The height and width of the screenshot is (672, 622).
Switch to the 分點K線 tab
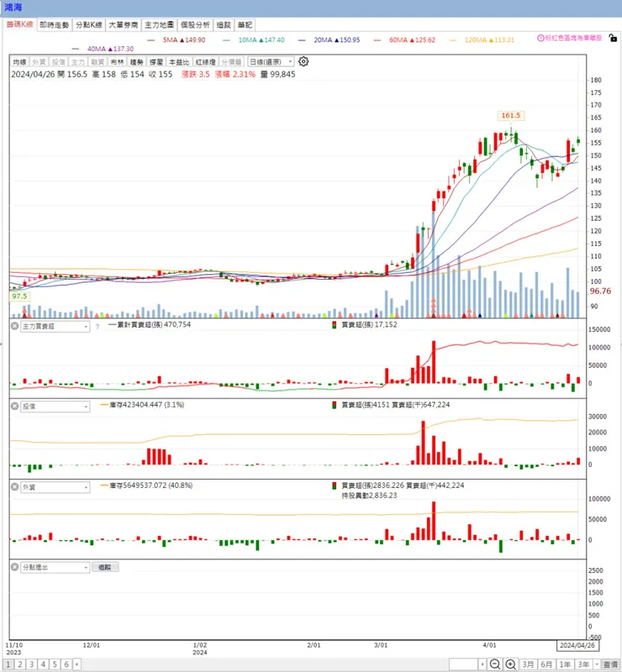pos(89,25)
